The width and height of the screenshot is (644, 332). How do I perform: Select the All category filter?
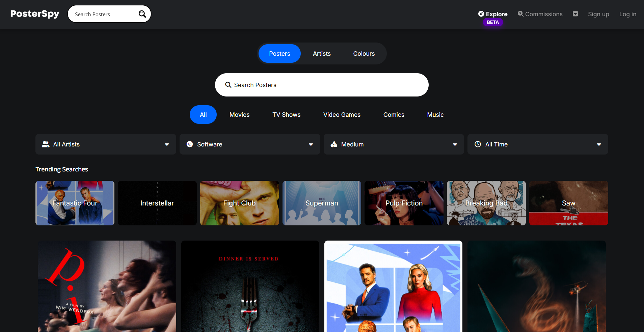[203, 115]
